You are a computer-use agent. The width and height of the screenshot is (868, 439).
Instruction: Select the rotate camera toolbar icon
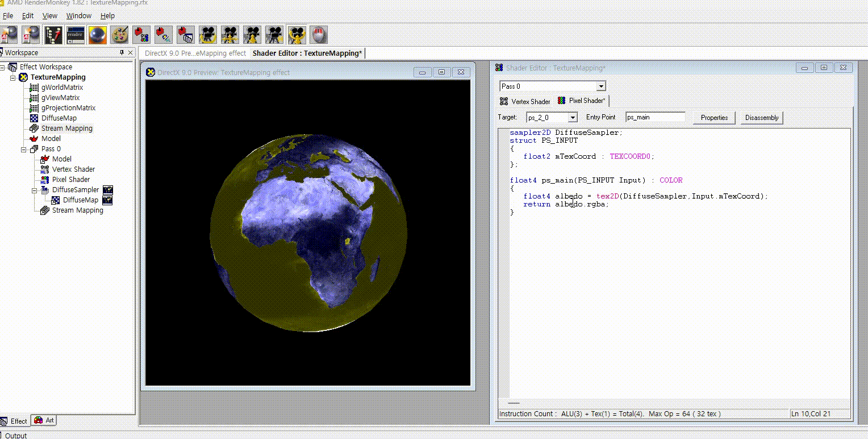[x=208, y=35]
